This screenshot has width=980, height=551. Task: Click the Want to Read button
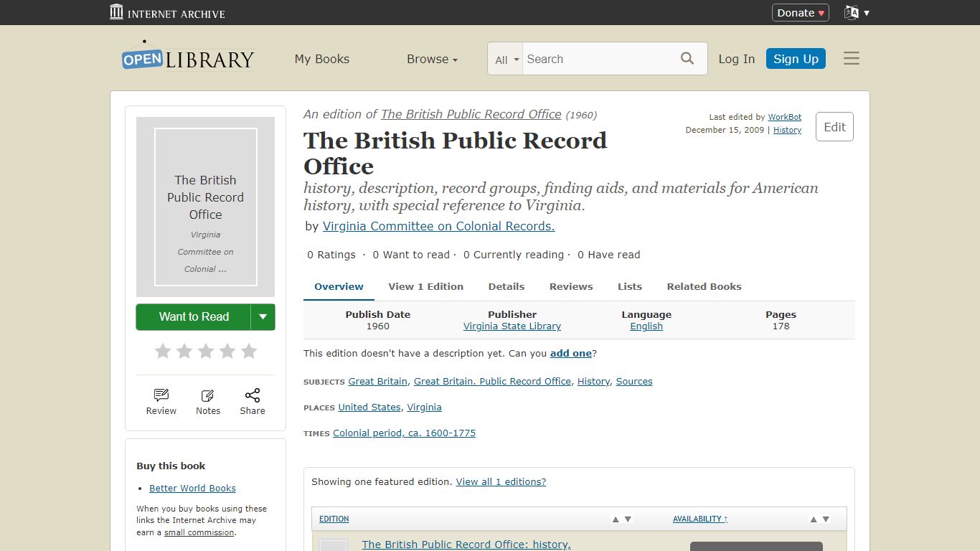194,317
